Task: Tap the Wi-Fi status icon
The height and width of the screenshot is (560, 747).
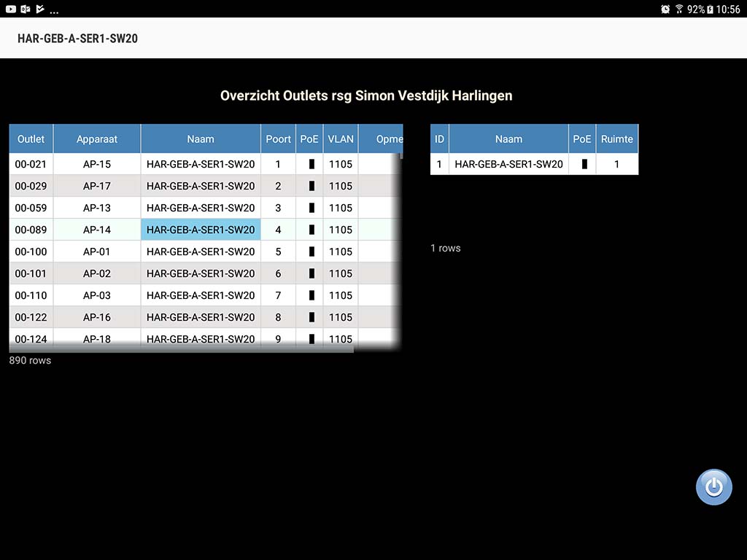Action: pyautogui.click(x=679, y=9)
